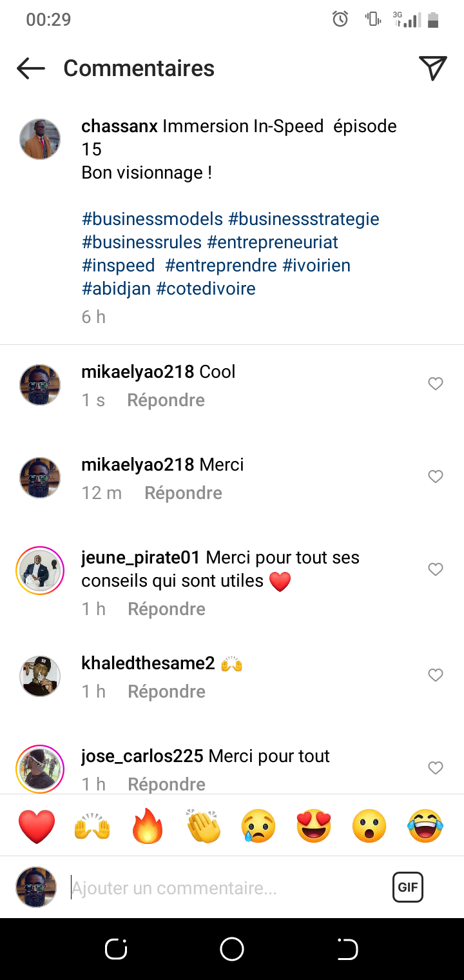The width and height of the screenshot is (464, 980).
Task: Add the heart-eyes emoji reaction
Action: [x=314, y=827]
